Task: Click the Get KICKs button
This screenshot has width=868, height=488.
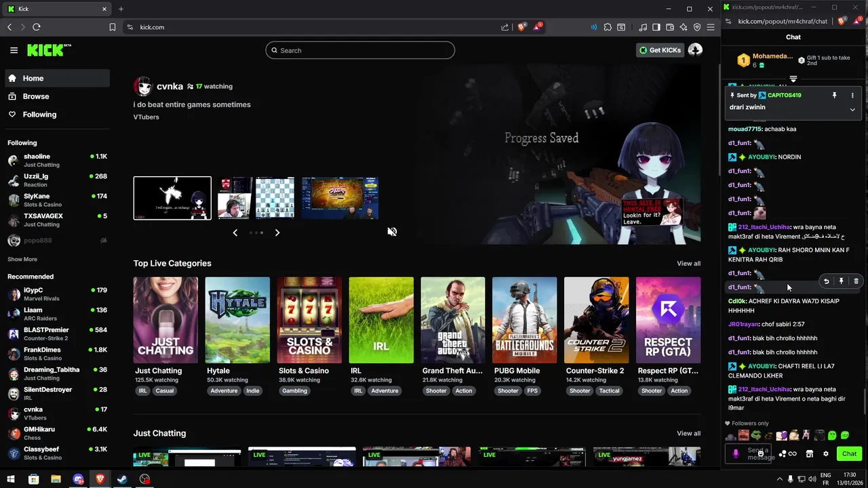Action: pyautogui.click(x=660, y=50)
